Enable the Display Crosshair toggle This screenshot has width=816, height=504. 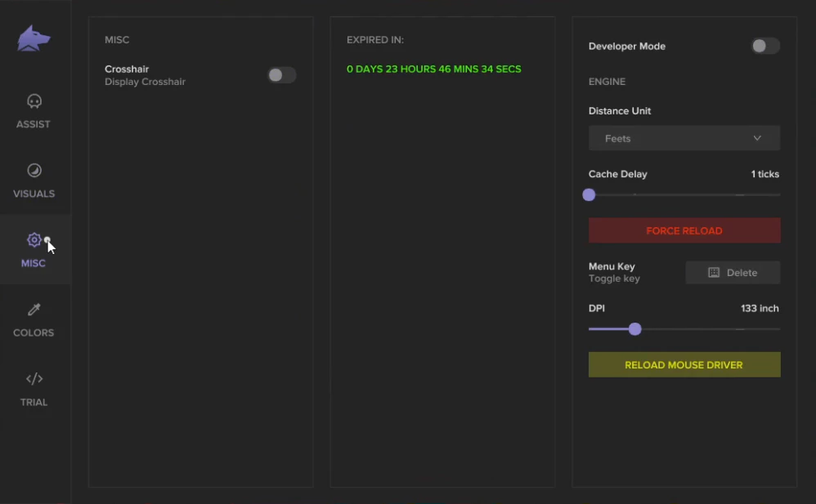tap(281, 75)
